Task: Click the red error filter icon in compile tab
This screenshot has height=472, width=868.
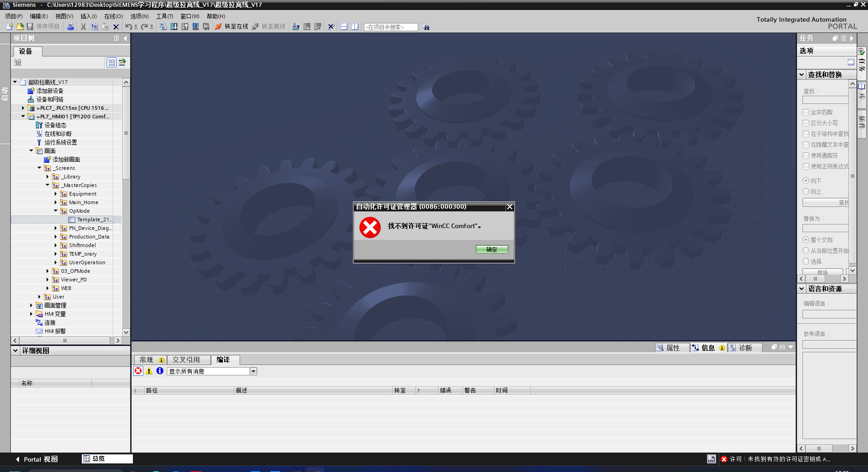Action: tap(138, 371)
